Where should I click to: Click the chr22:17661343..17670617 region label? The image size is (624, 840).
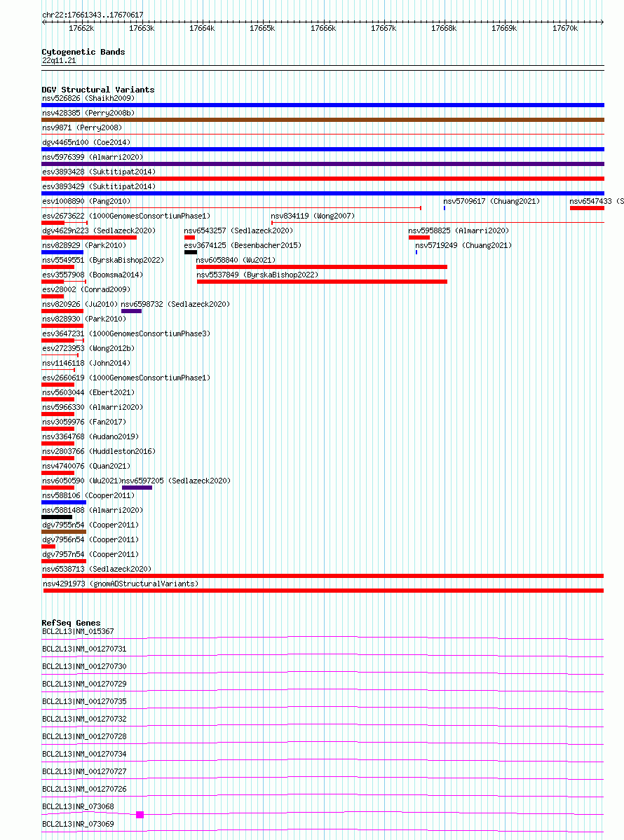tap(93, 15)
